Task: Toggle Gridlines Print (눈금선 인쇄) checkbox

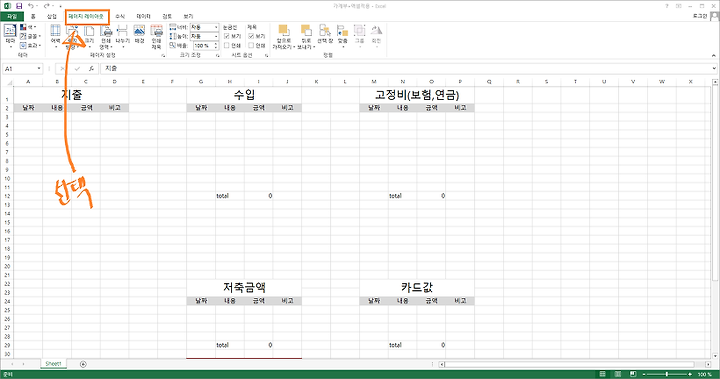Action: (x=226, y=45)
